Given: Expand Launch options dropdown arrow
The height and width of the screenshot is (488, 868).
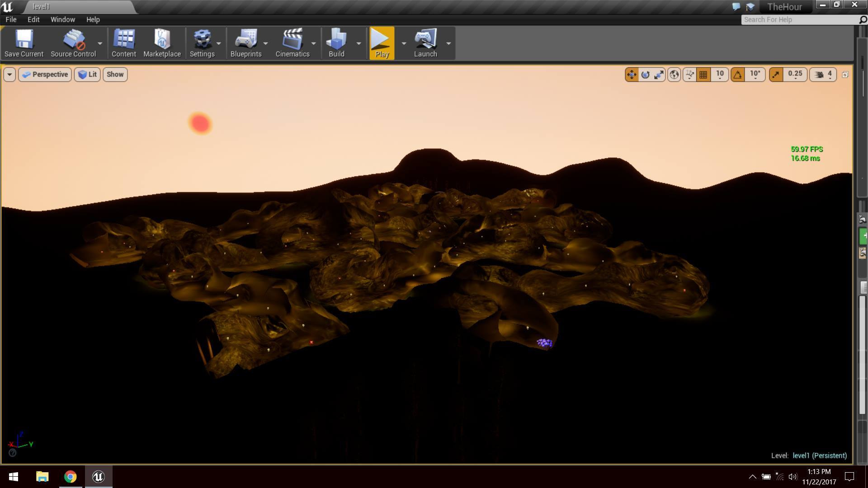Looking at the screenshot, I should (448, 43).
